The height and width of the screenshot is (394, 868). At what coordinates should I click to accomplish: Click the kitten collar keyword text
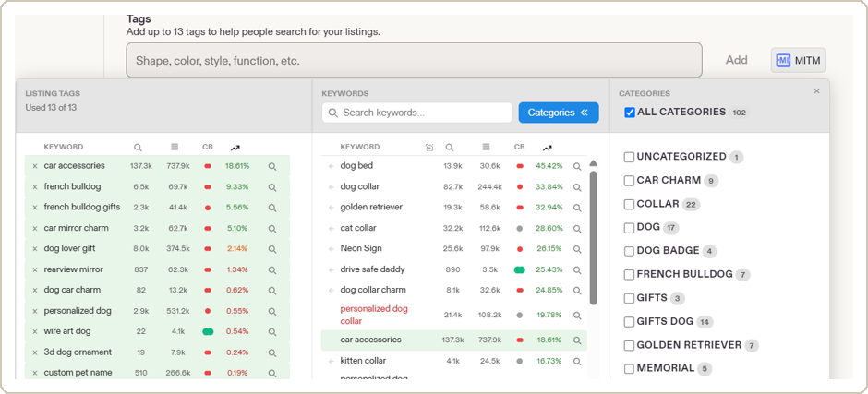coord(363,361)
